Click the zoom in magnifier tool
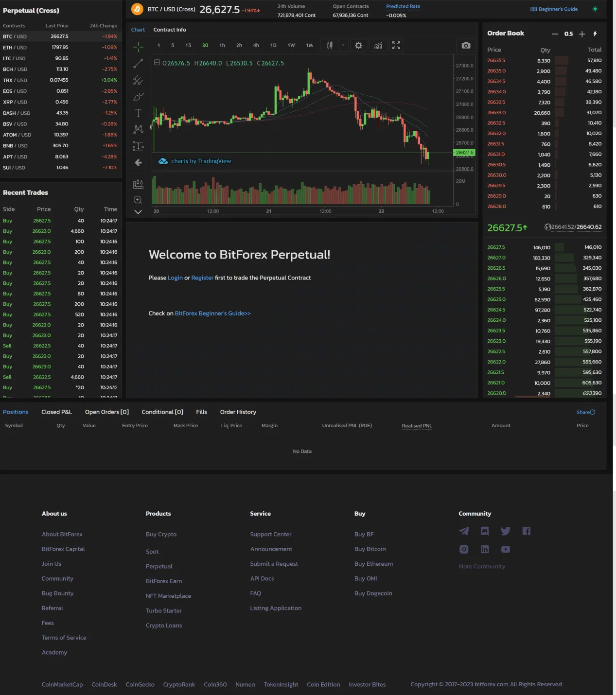 [138, 200]
